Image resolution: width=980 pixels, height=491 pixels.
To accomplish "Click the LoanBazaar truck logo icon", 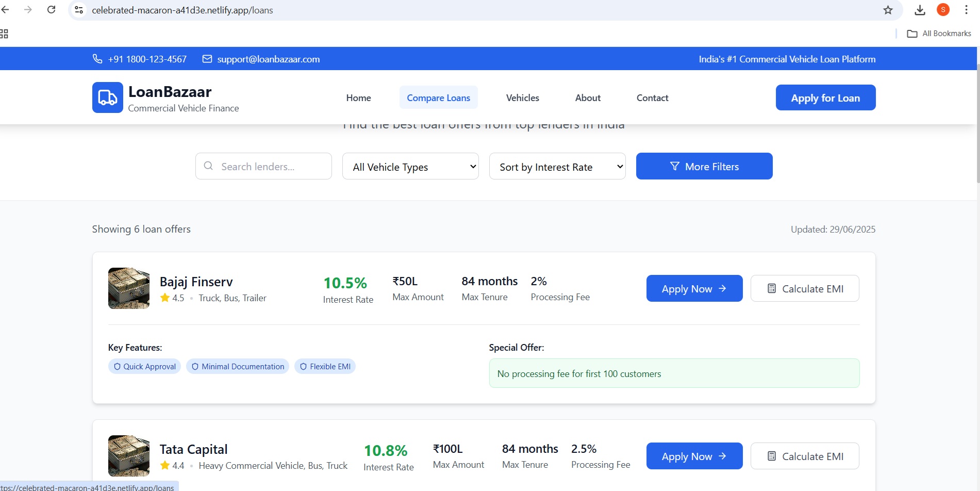I will 107,97.
